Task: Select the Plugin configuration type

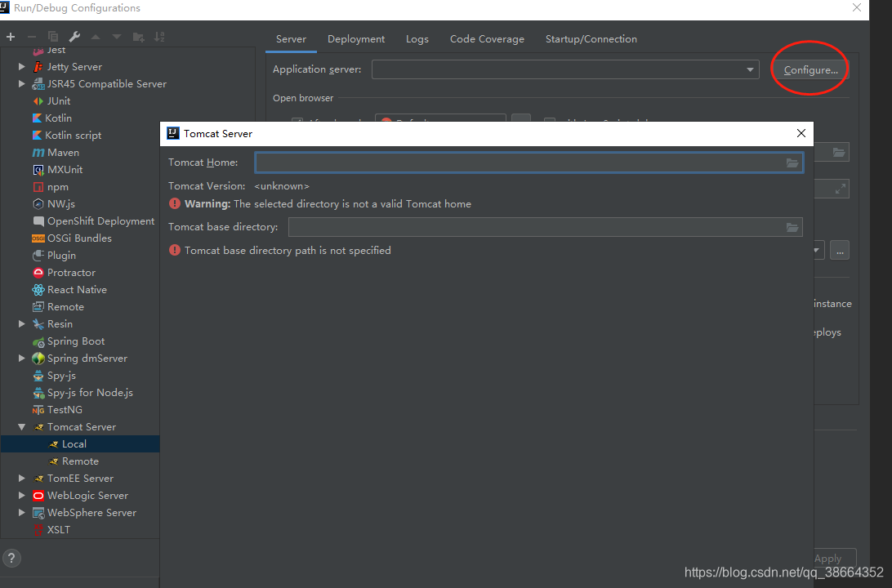Action: (x=61, y=256)
